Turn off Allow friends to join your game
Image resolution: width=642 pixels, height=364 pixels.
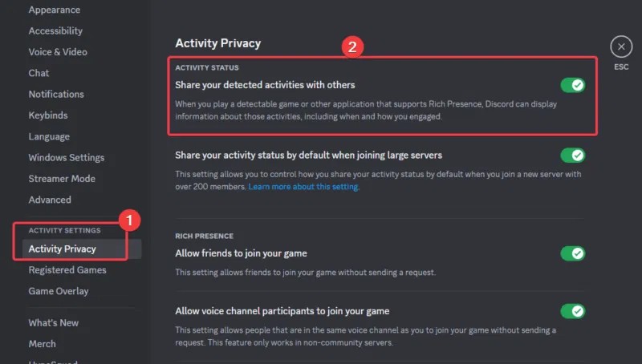(x=572, y=253)
